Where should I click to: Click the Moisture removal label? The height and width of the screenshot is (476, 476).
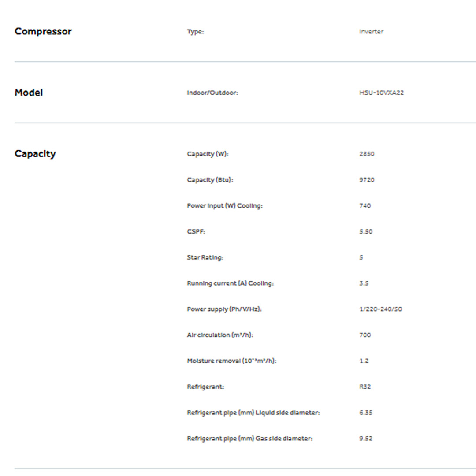coord(231,361)
